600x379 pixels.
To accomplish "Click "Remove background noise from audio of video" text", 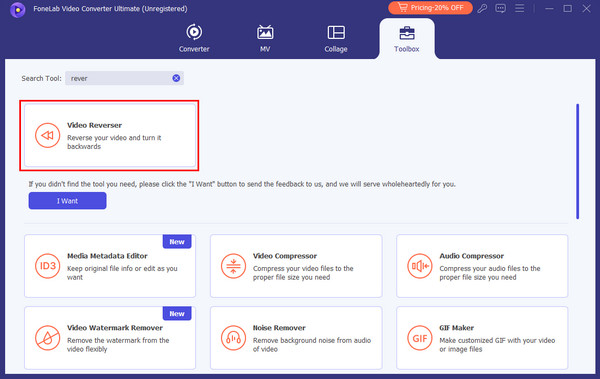I will coord(311,345).
